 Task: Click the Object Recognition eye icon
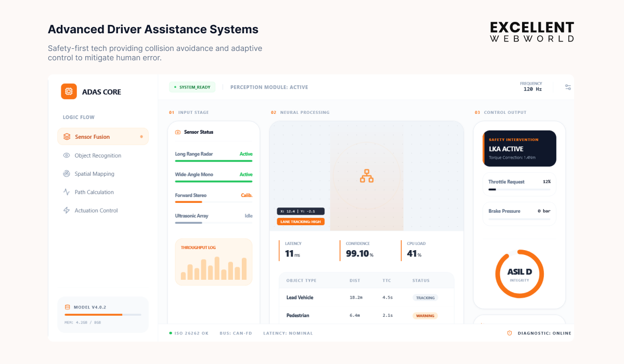[66, 155]
